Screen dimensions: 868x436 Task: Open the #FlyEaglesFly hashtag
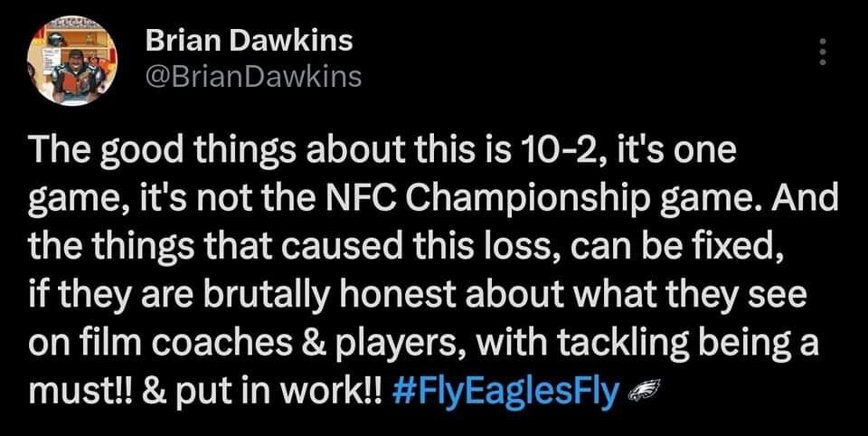tap(507, 393)
